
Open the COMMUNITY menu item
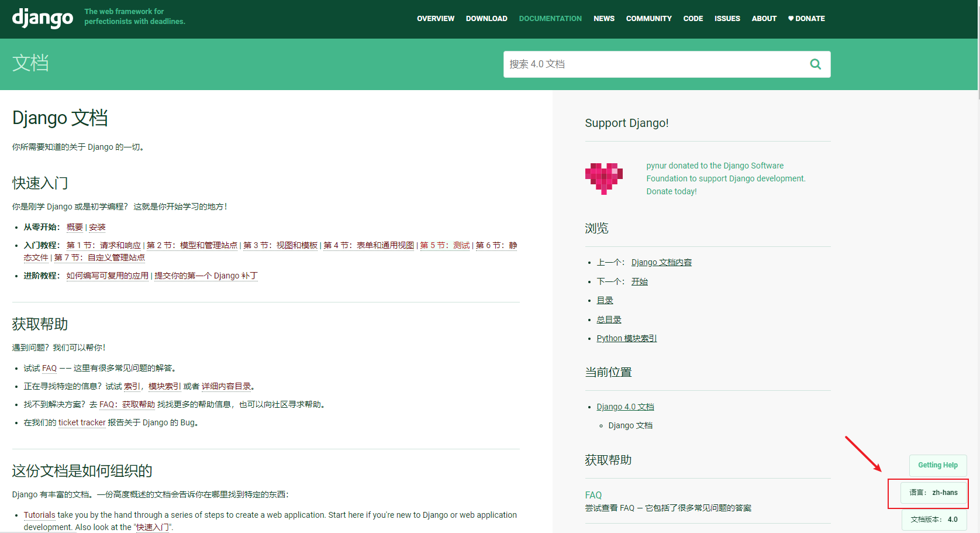point(649,19)
